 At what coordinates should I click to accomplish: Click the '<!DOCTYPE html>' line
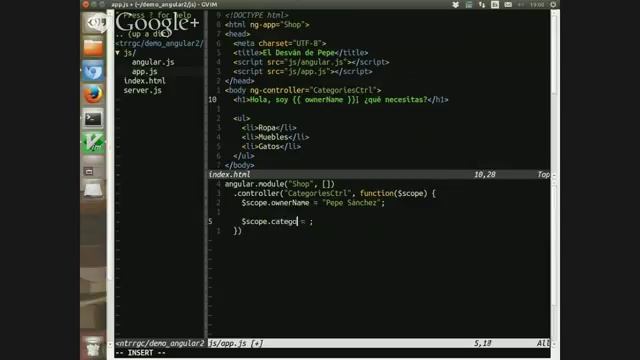pyautogui.click(x=256, y=15)
